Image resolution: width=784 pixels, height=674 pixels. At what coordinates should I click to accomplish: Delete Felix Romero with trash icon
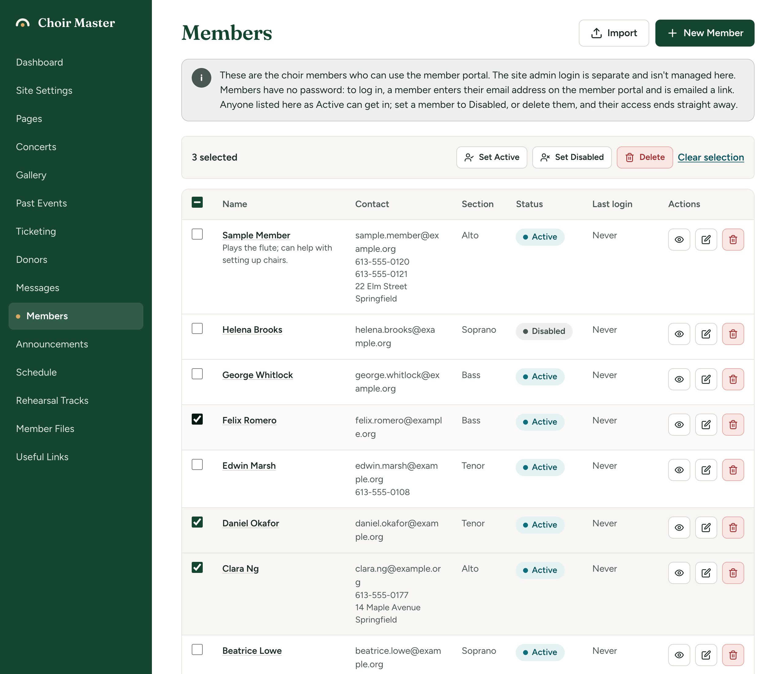[x=733, y=425]
